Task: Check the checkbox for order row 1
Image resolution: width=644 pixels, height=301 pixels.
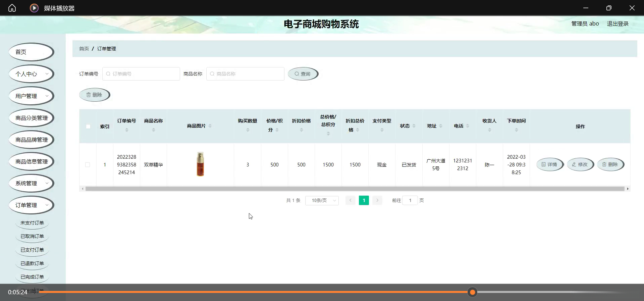Action: pyautogui.click(x=88, y=165)
